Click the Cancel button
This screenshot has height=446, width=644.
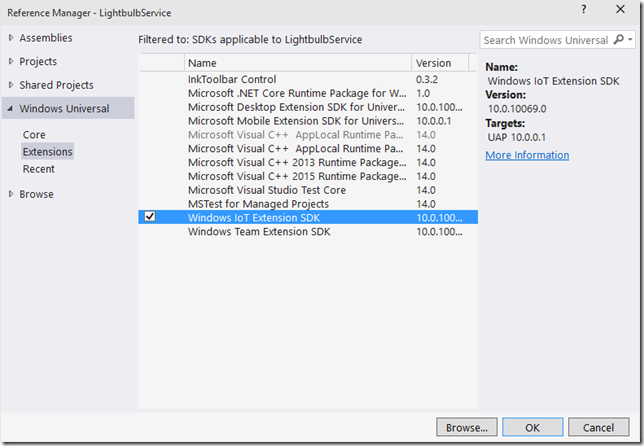[x=598, y=428]
